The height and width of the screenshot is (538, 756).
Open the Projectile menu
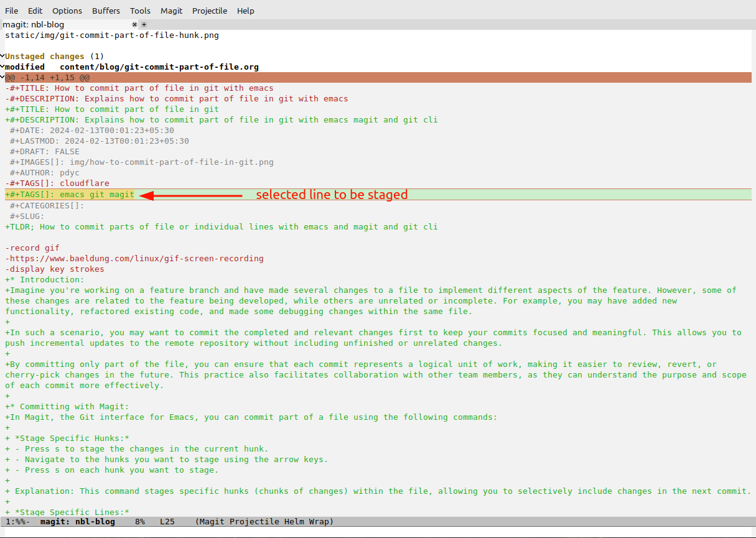tap(210, 11)
